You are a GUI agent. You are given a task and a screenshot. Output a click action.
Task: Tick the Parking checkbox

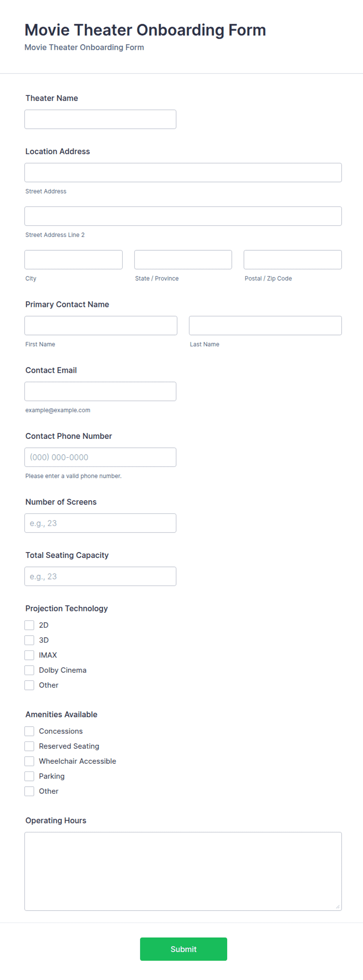pos(29,776)
